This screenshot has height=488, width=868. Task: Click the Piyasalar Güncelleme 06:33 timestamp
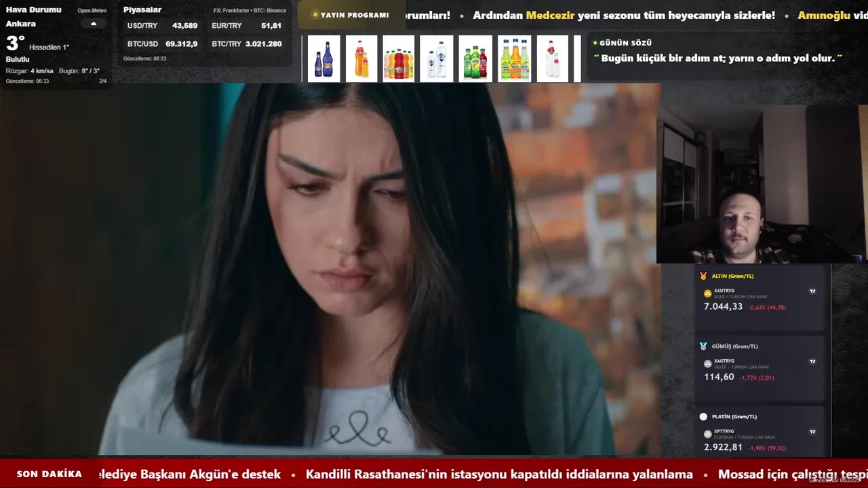[x=144, y=59]
